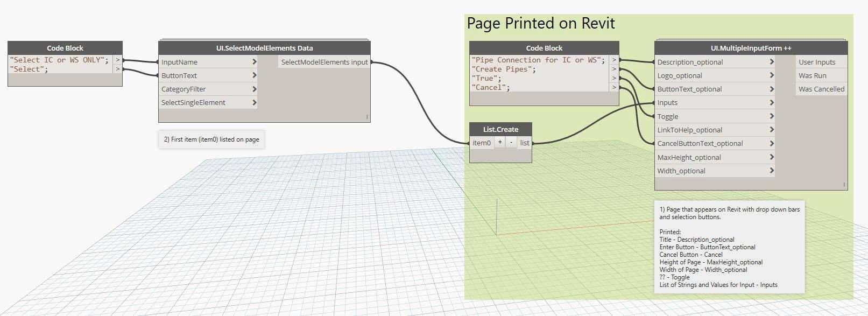Click the CancelButtonText_optional port chevron
The width and height of the screenshot is (868, 316).
tap(772, 143)
